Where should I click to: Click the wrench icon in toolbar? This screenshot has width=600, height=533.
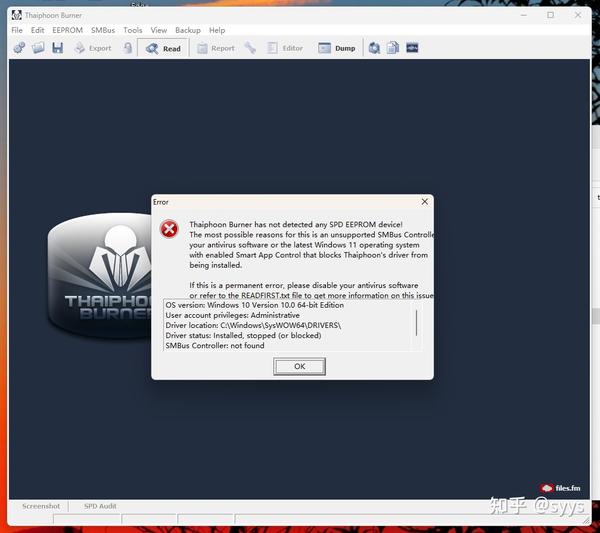click(250, 48)
